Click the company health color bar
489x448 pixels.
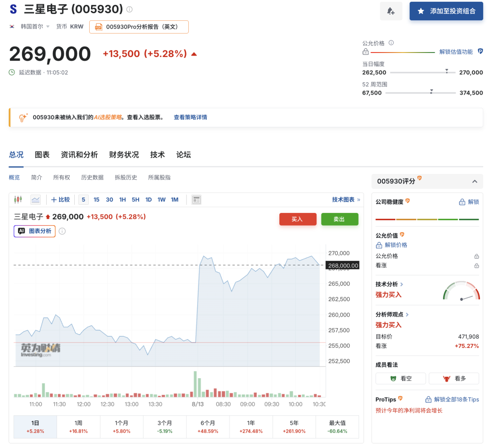tap(427, 219)
